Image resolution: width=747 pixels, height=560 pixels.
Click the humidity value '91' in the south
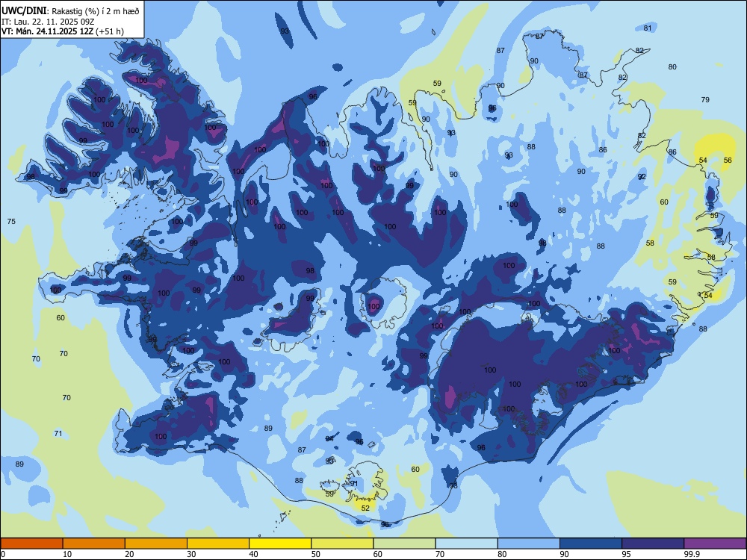click(354, 483)
